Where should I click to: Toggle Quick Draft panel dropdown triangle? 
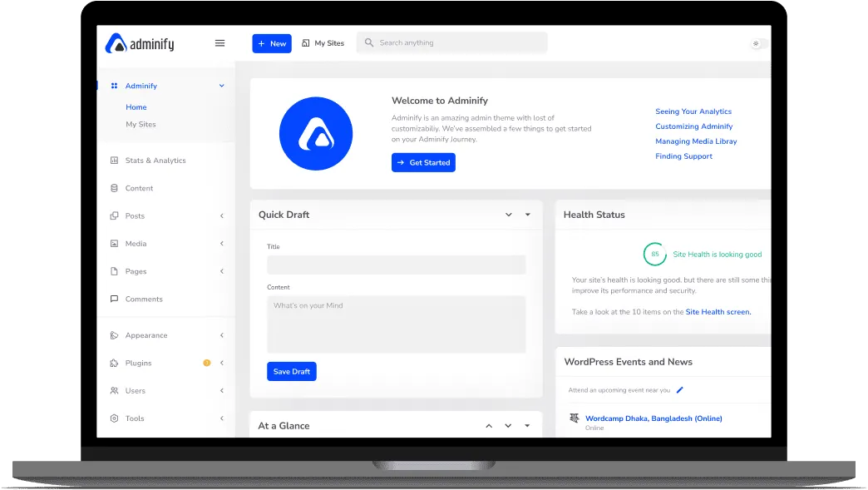[x=528, y=215]
